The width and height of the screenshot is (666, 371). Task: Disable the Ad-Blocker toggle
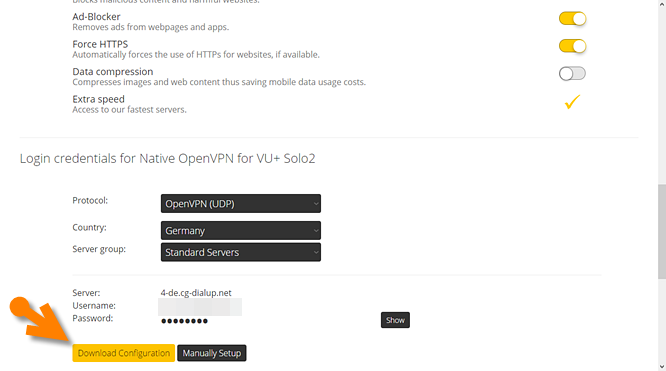(x=572, y=19)
